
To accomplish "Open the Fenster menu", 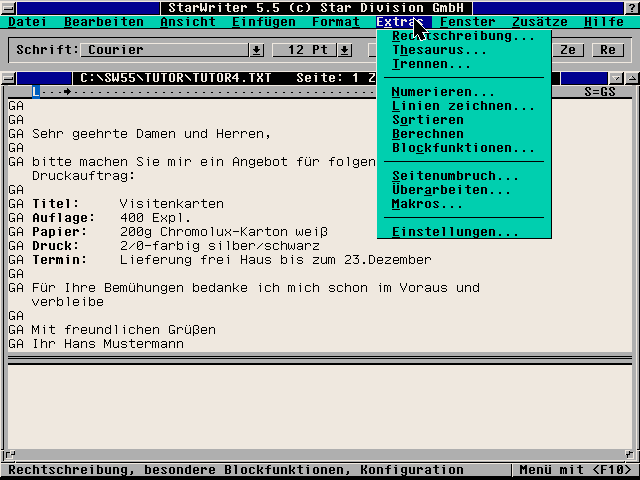I will (x=468, y=22).
